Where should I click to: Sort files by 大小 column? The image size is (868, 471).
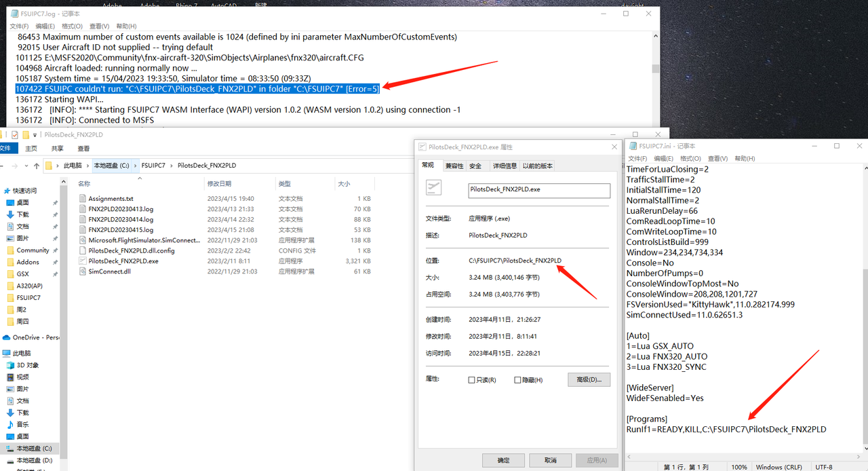pyautogui.click(x=344, y=184)
